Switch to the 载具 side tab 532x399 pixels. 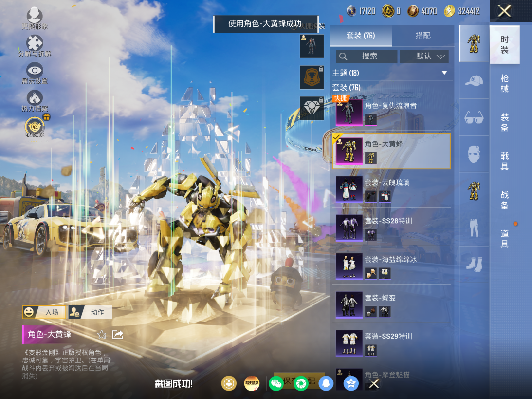[505, 161]
